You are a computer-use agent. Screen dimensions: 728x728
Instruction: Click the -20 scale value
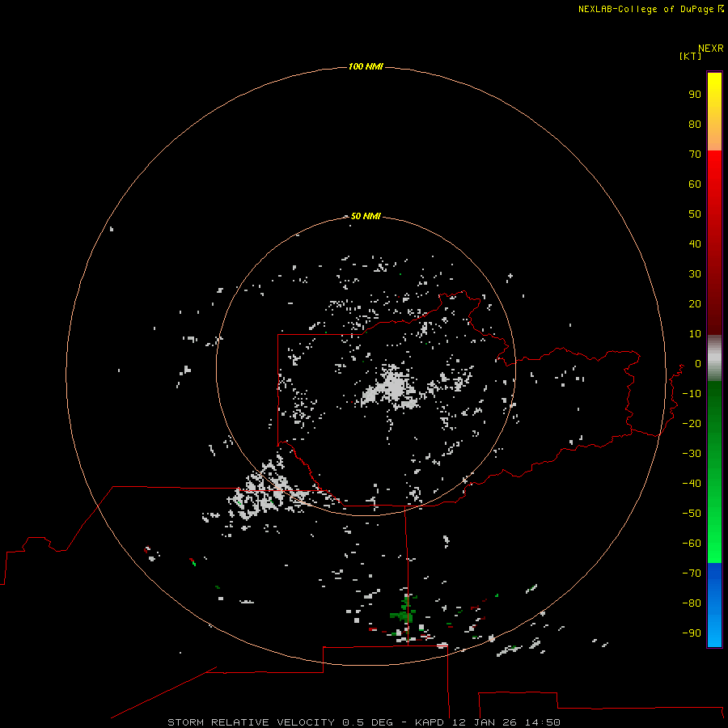[x=692, y=423]
